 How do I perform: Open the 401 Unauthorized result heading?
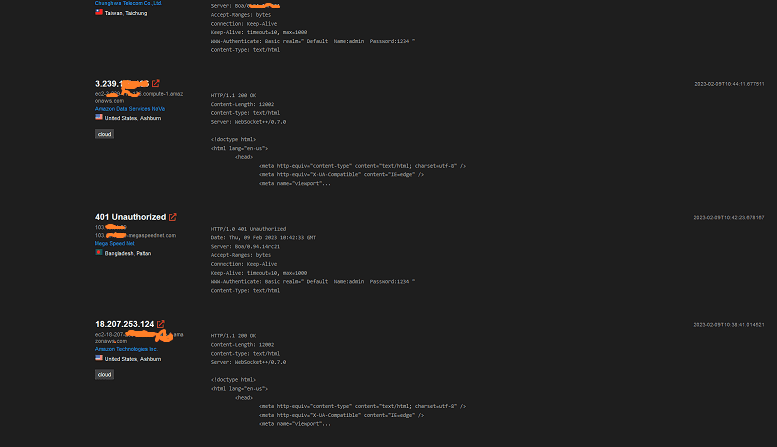(x=130, y=217)
